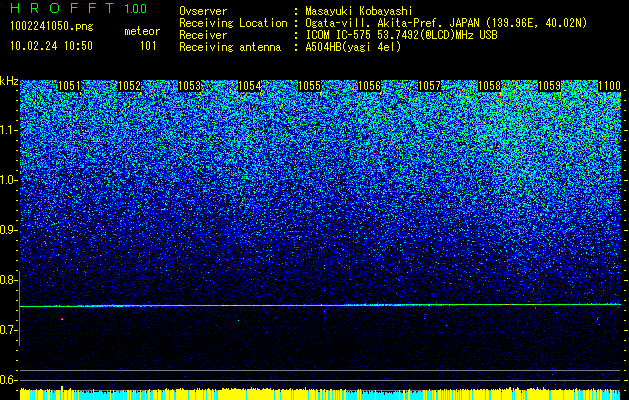Click the 1056 time marker label
The width and height of the screenshot is (629, 400).
[x=369, y=86]
